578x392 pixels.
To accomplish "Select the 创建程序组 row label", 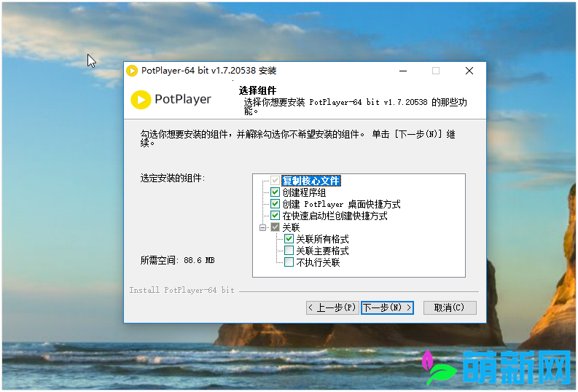I will point(304,192).
